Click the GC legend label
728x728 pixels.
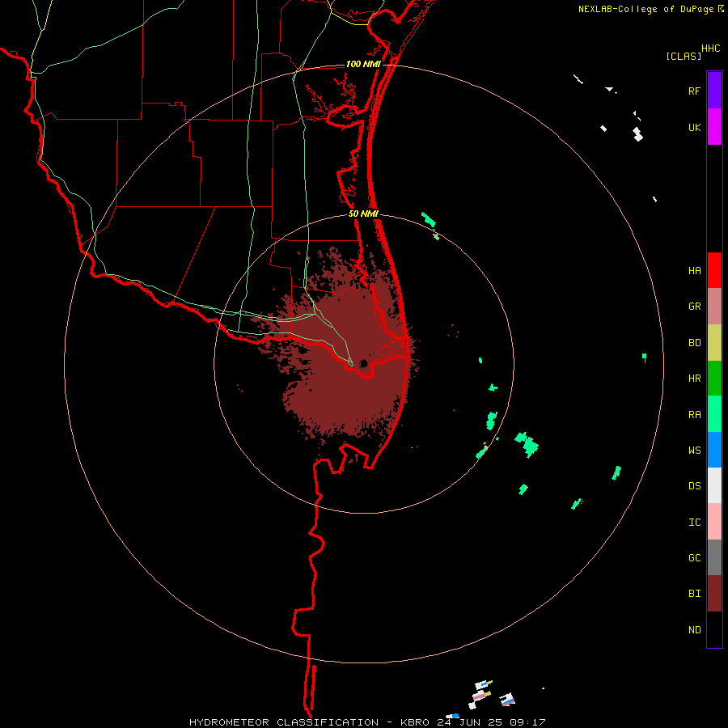695,558
